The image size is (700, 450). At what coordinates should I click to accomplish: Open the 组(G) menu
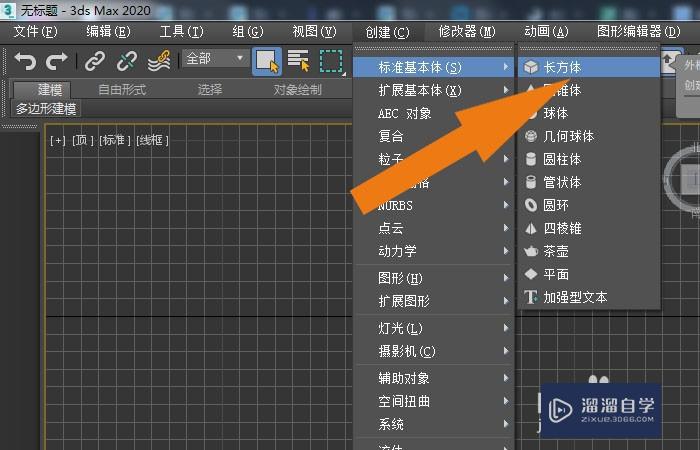(248, 32)
